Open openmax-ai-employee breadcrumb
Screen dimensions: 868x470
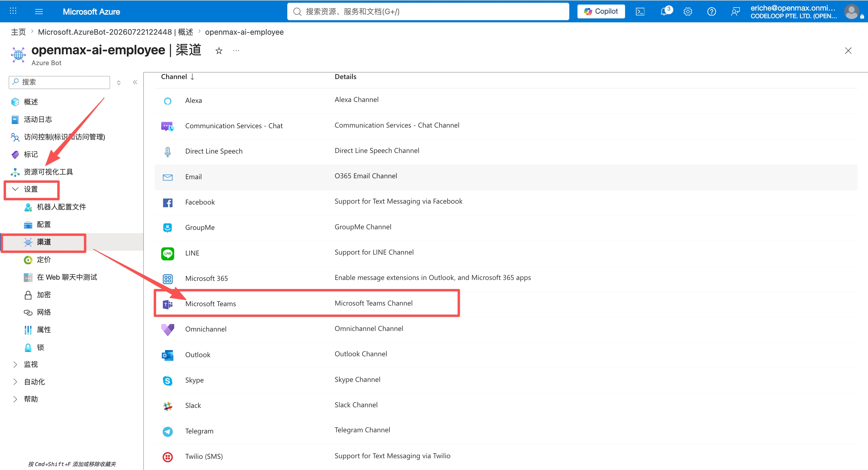(244, 32)
